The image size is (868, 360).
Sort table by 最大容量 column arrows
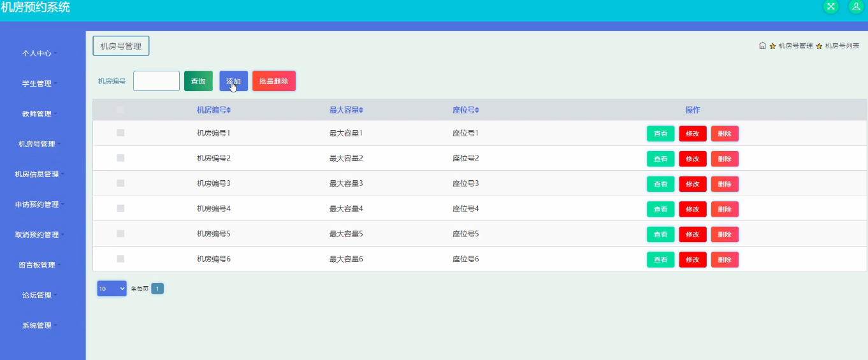[361, 110]
